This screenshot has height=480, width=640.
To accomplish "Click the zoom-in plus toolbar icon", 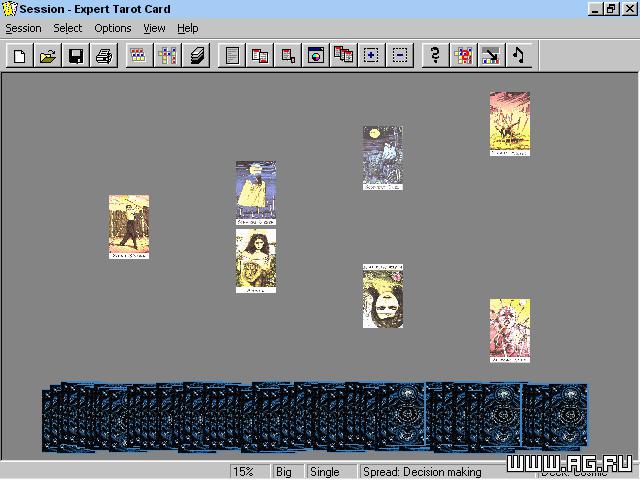I will point(371,56).
